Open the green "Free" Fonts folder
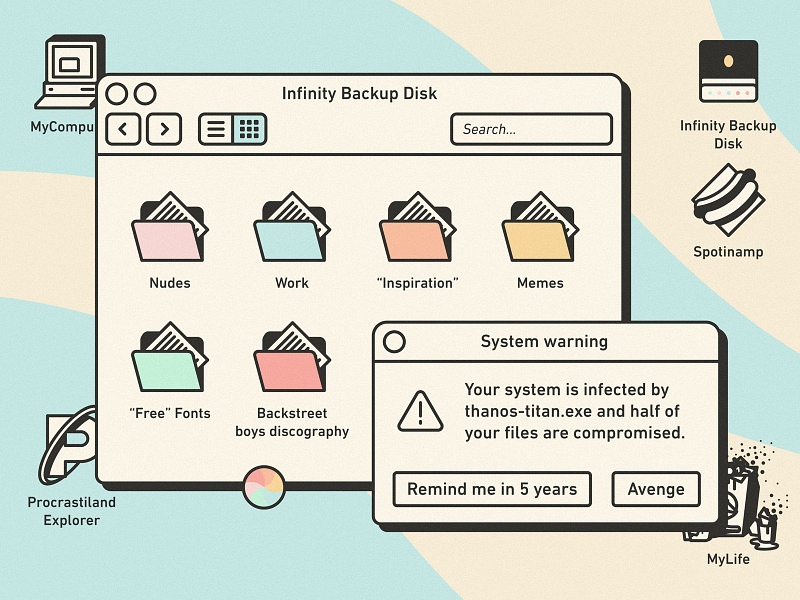The height and width of the screenshot is (600, 800). tap(169, 357)
